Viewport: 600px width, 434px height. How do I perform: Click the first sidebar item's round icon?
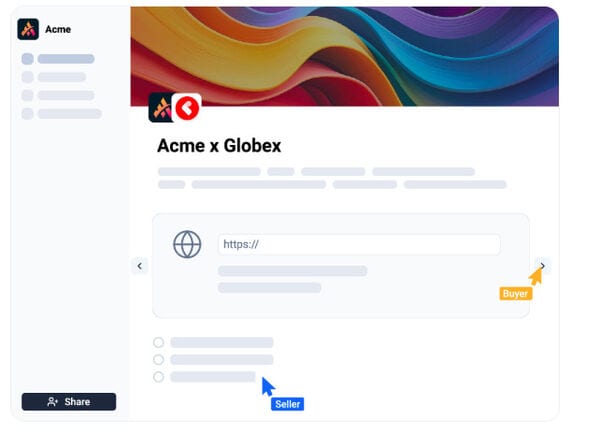28,59
